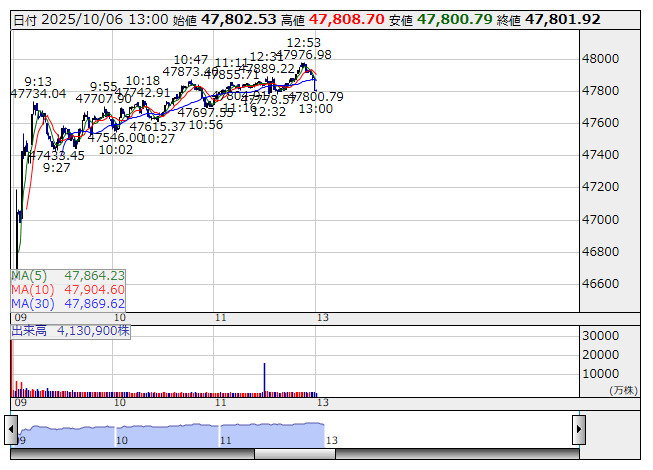Select the MA(30) legend entry

pyautogui.click(x=68, y=303)
